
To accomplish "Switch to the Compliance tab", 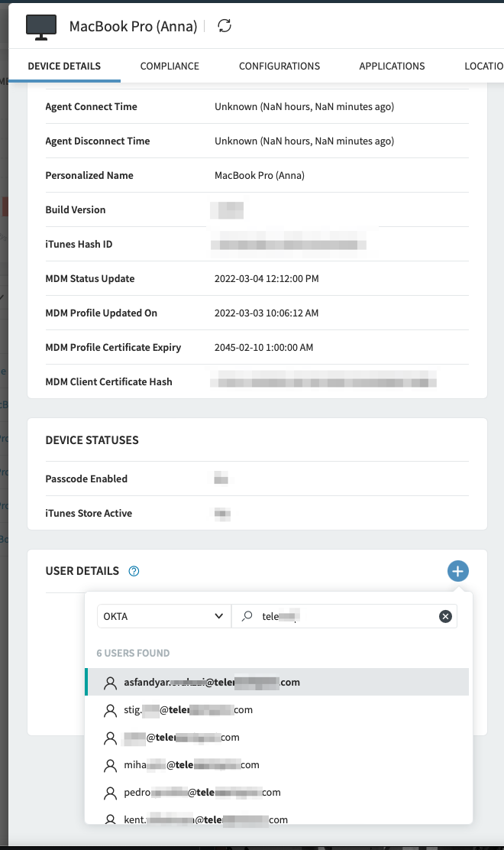I will point(170,67).
